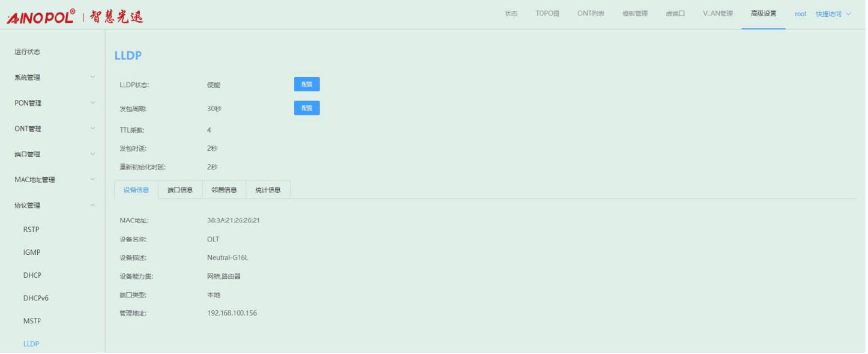This screenshot has height=354, width=868.
Task: Select RSTP in the sidebar
Action: point(31,230)
